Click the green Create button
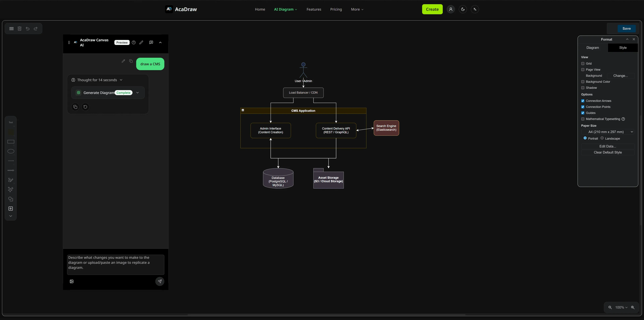Screen dimensions: 644x320 [432, 9]
